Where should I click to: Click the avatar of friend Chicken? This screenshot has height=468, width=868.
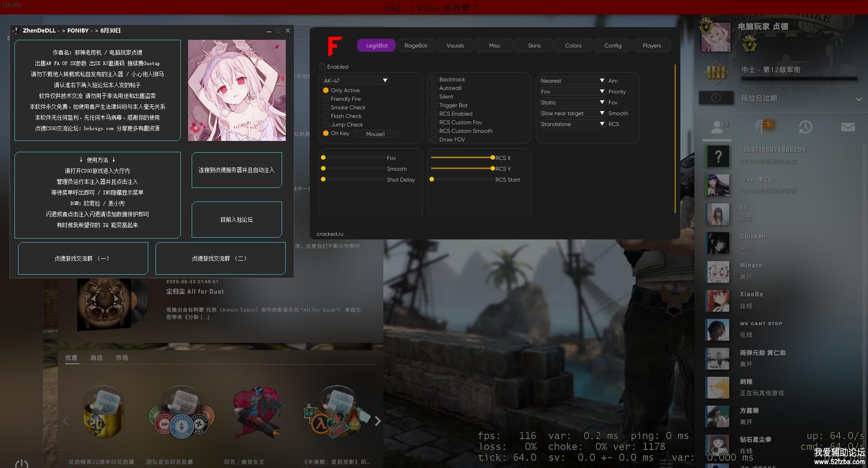pyautogui.click(x=718, y=243)
